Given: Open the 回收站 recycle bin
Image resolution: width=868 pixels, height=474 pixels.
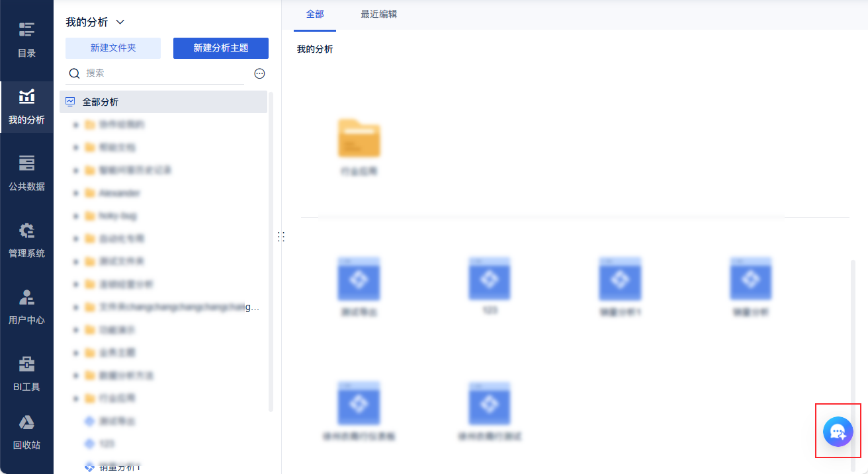Looking at the screenshot, I should (26, 432).
